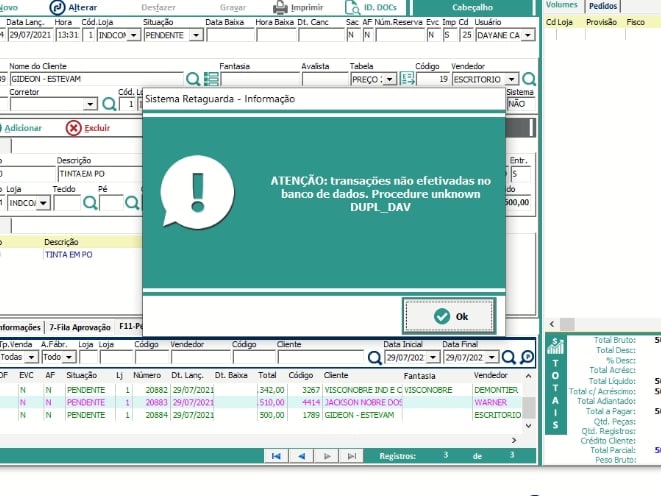Open the Tabela PREÇO dropdown
This screenshot has width=661, height=496.
pyautogui.click(x=388, y=79)
